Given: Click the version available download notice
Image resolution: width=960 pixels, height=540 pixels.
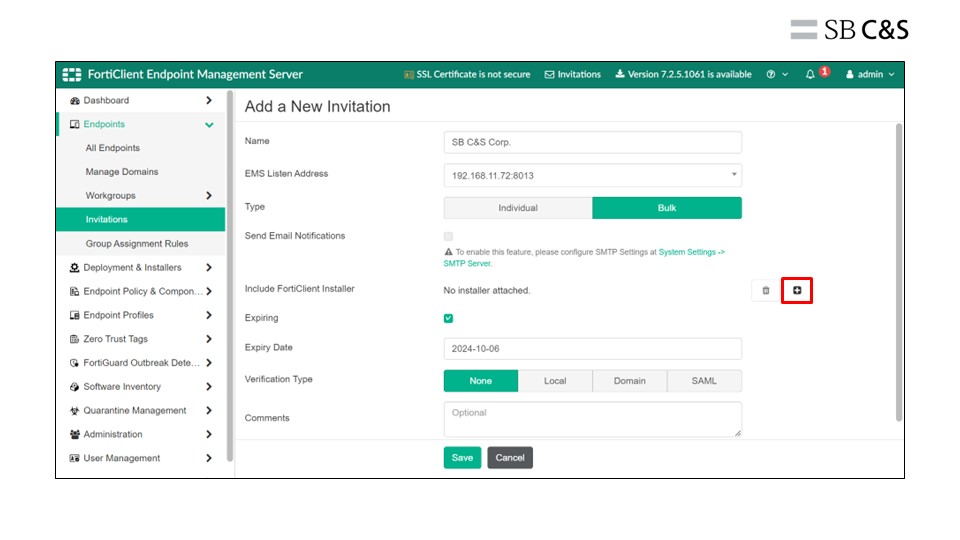Looking at the screenshot, I should coord(683,75).
